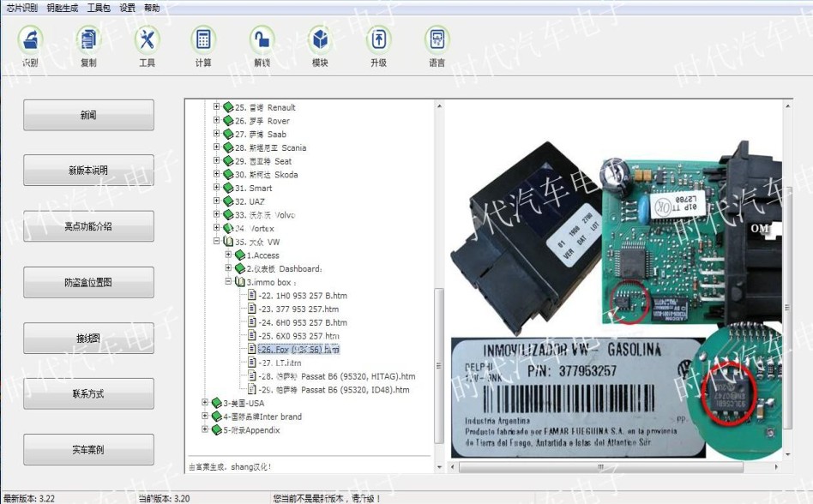Click the 防盗盒位置图 button
Viewport: 813px width, 504px height.
(x=88, y=282)
